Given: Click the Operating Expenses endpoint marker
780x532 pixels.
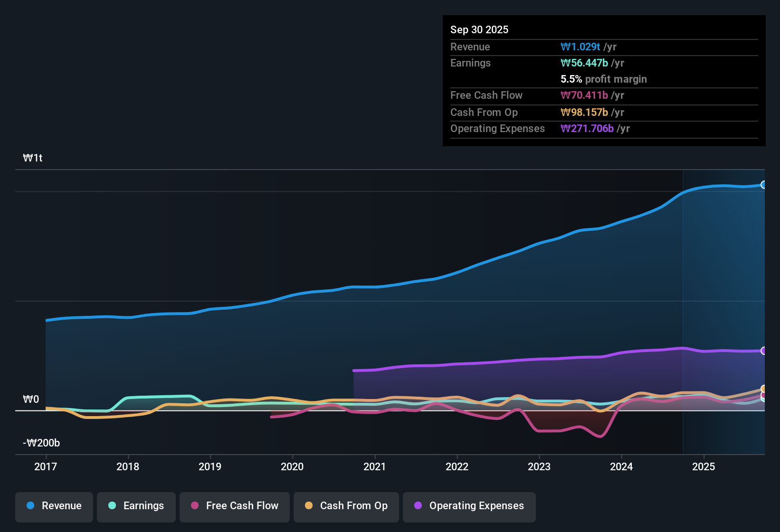Looking at the screenshot, I should coord(764,351).
